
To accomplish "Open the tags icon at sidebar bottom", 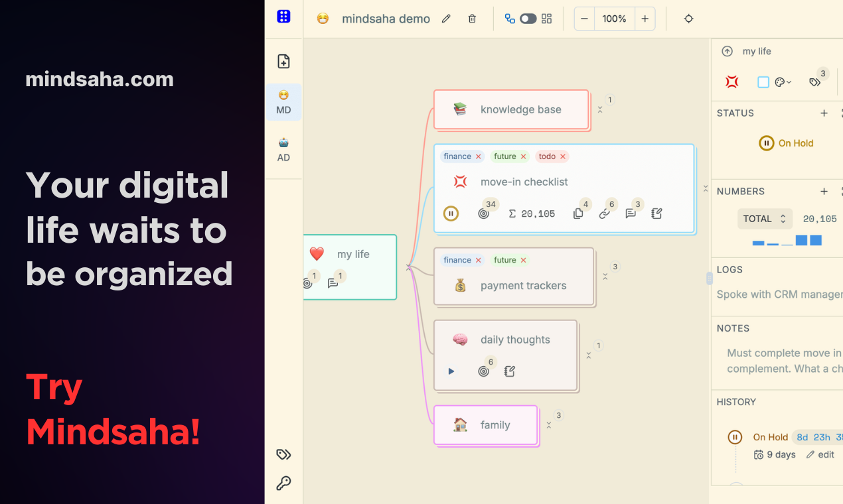I will point(283,454).
